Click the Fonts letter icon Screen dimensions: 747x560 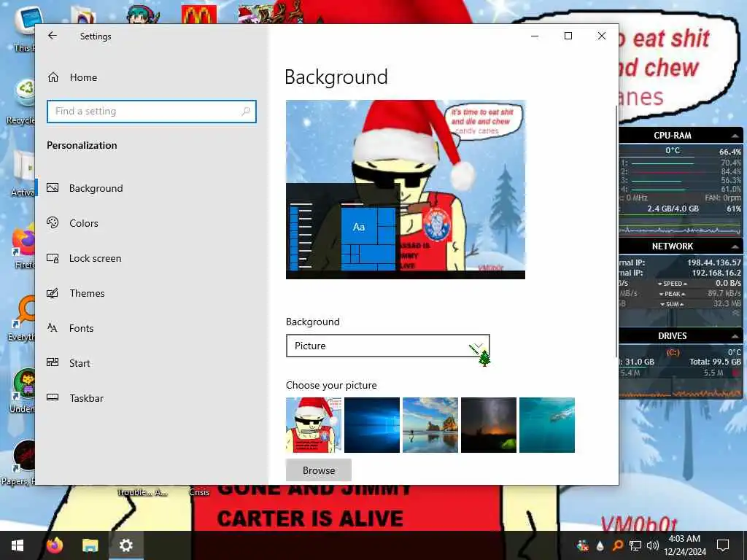tap(53, 327)
